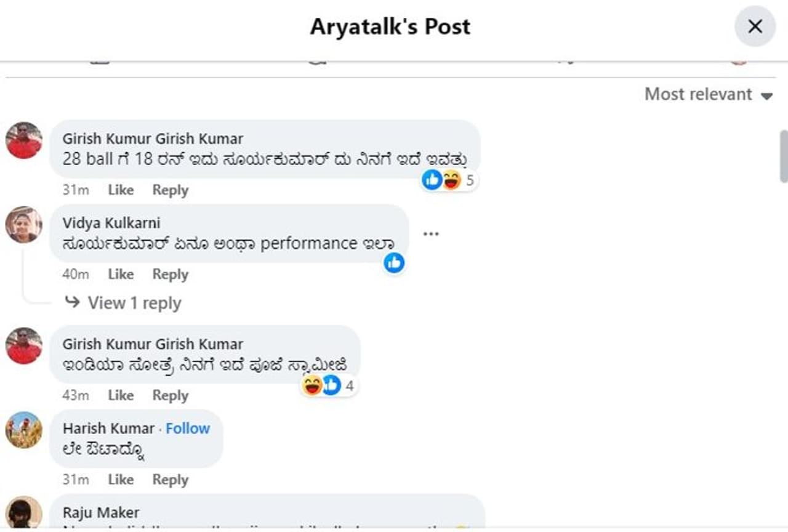This screenshot has height=532, width=788.
Task: Open Vidya Kulkarni's name link
Action: point(111,223)
